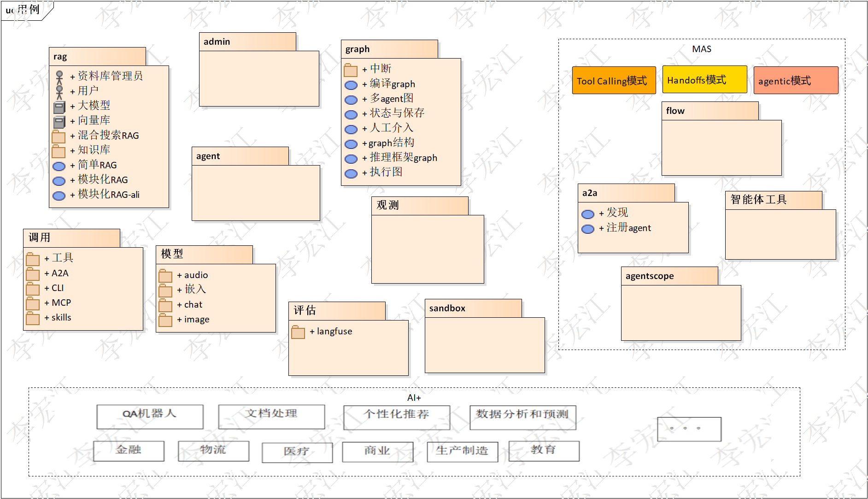
Task: Select the oval icon beside 人工介入
Action: click(x=351, y=129)
